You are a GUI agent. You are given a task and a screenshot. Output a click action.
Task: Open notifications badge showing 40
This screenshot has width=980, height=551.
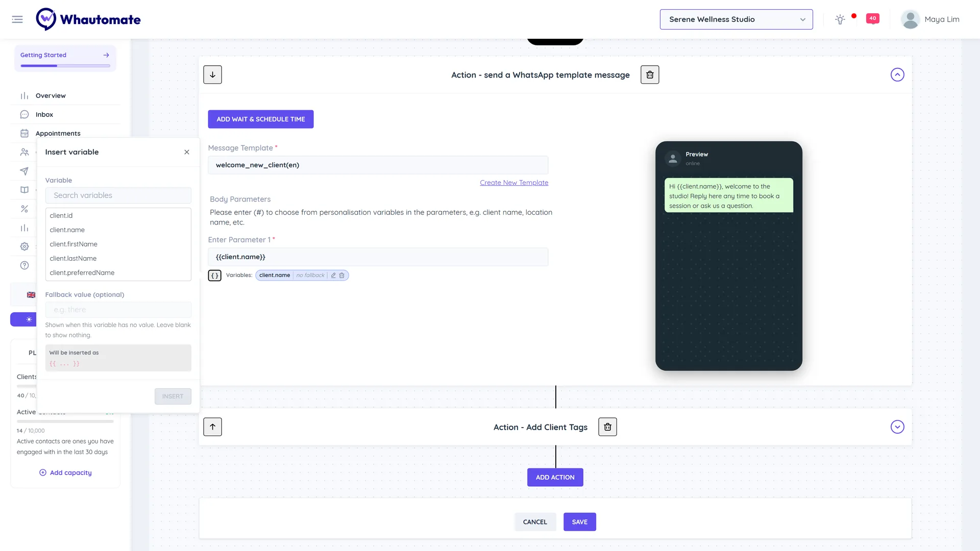point(873,19)
